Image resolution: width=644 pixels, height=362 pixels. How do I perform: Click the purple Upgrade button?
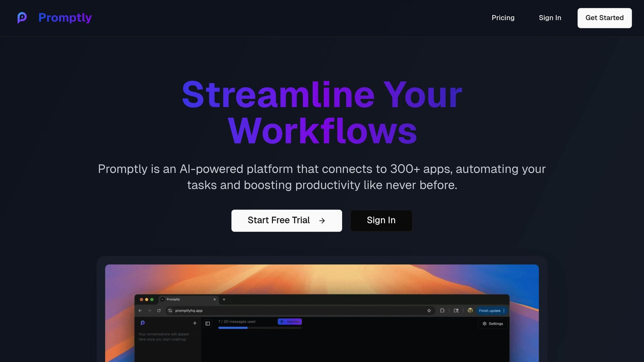pos(290,321)
